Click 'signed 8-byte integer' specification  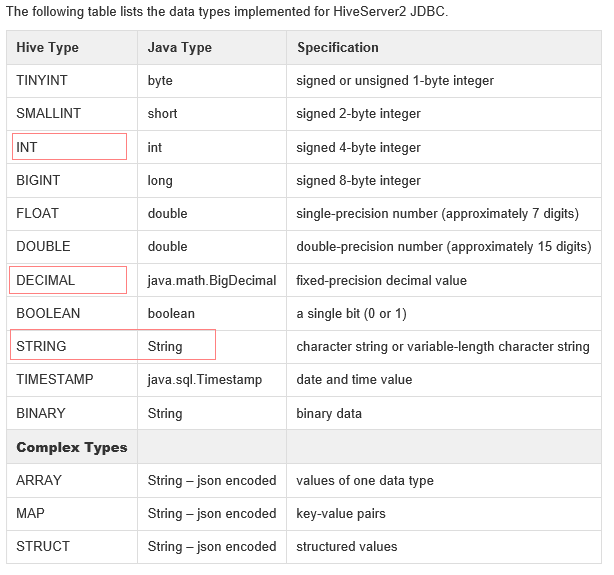(x=358, y=181)
